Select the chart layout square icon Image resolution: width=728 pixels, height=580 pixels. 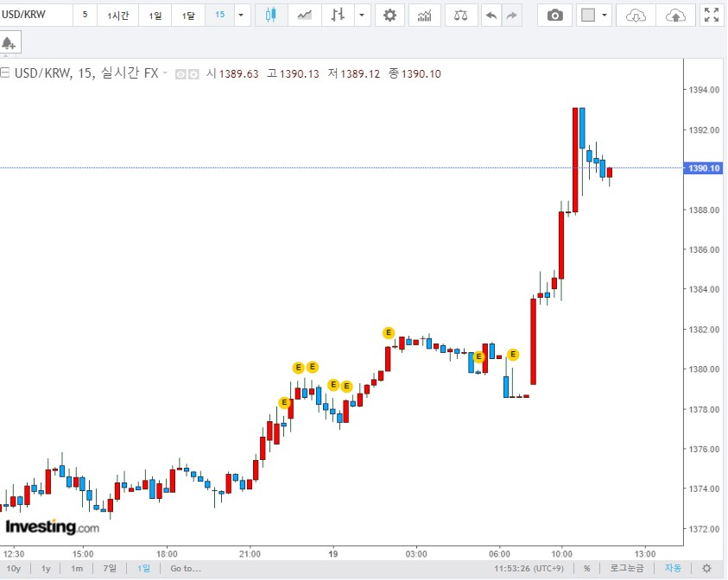[x=588, y=16]
